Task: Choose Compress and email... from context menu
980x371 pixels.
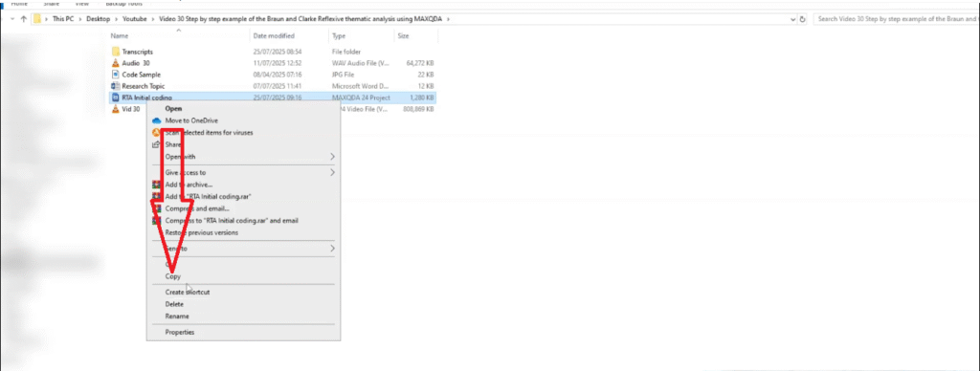Action: point(197,208)
